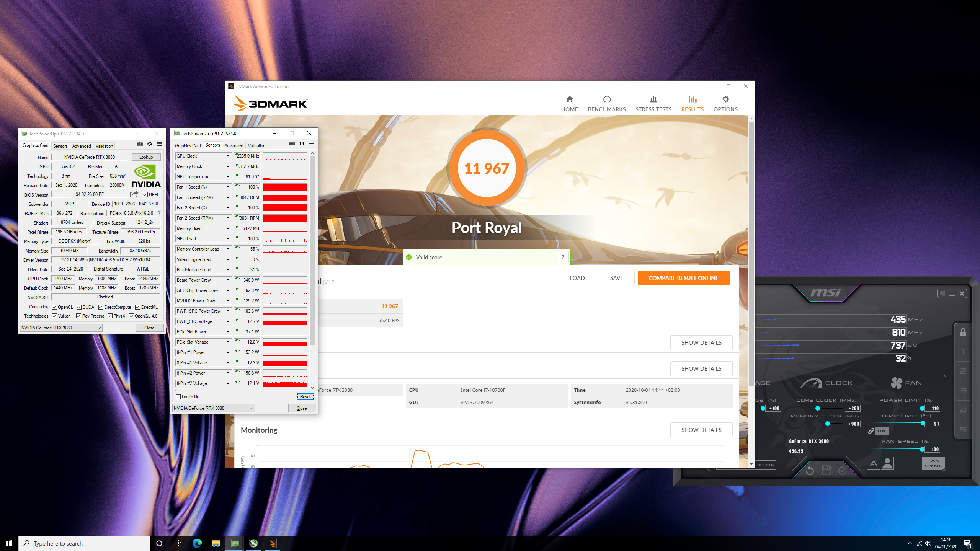Toggle the DirectML checkbox in GPU-Z
This screenshot has height=551, width=980.
pos(137,307)
